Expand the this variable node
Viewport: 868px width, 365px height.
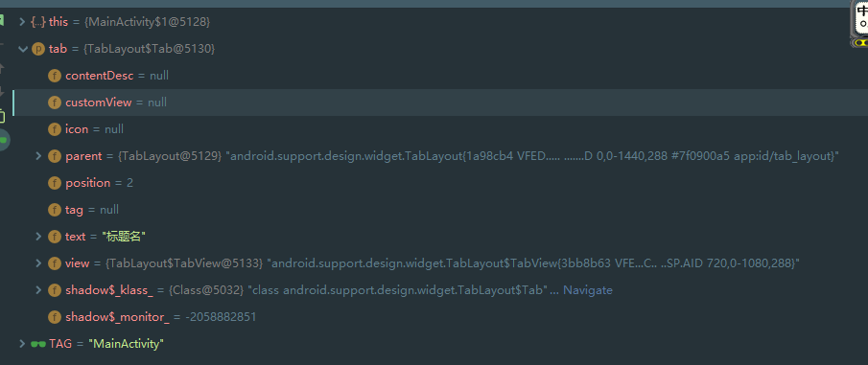coord(22,22)
